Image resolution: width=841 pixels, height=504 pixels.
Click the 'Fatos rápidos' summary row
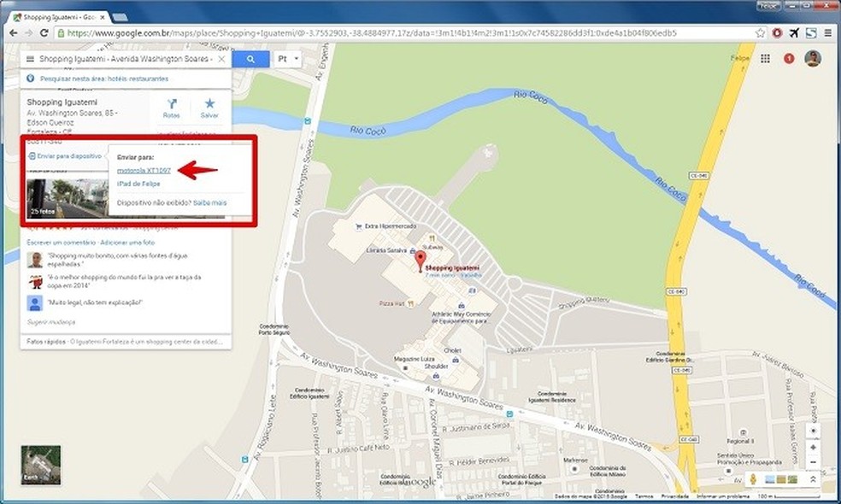[126, 342]
